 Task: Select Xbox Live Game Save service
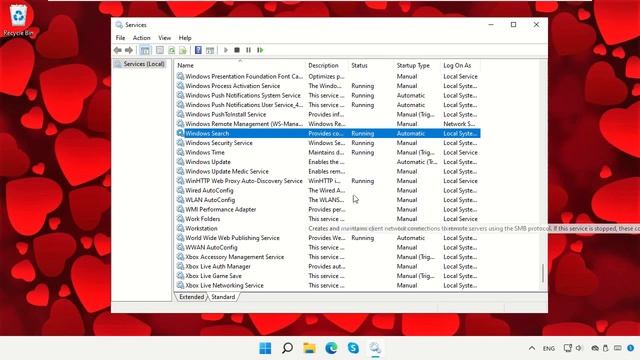point(328,276)
